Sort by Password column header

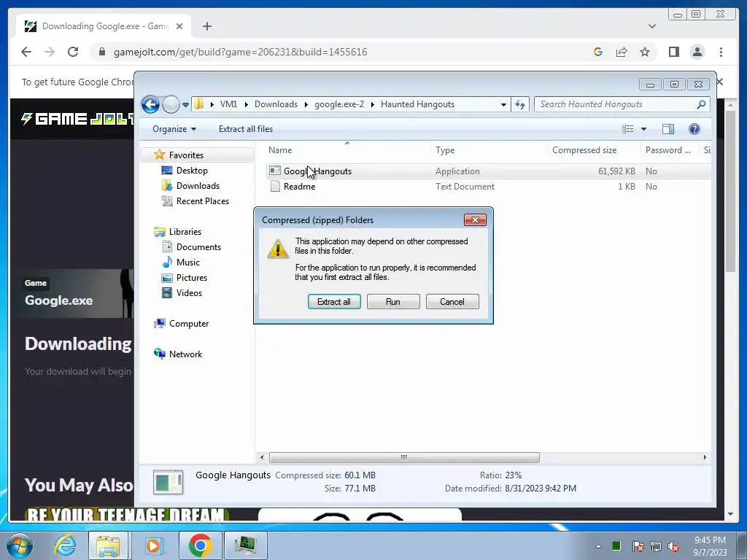click(670, 150)
